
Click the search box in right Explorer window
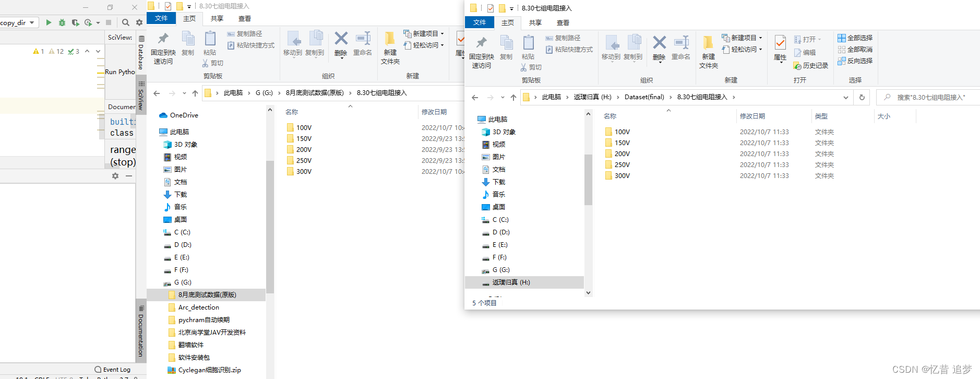[x=928, y=97]
